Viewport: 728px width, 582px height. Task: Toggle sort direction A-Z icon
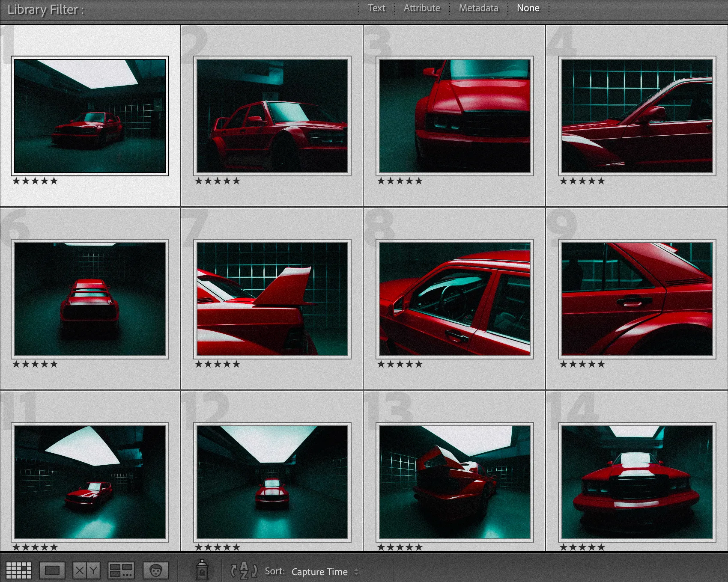[244, 570]
